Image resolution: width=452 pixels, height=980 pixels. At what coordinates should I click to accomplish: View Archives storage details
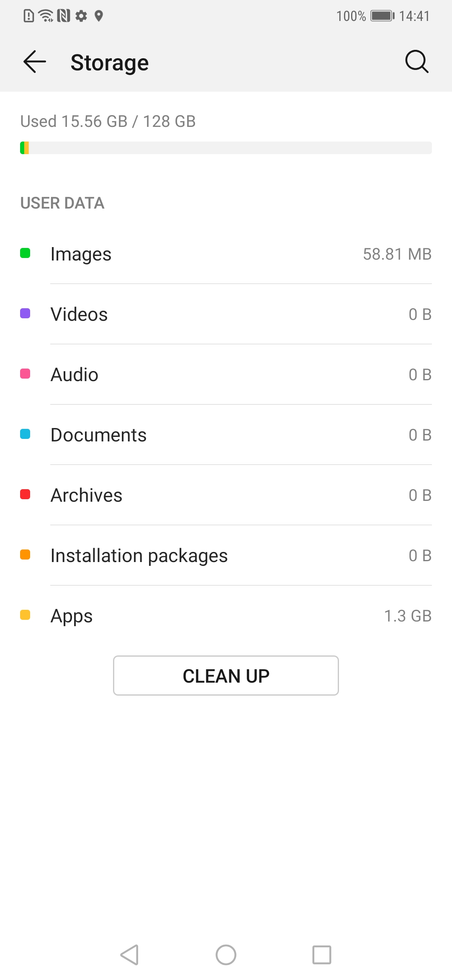226,495
